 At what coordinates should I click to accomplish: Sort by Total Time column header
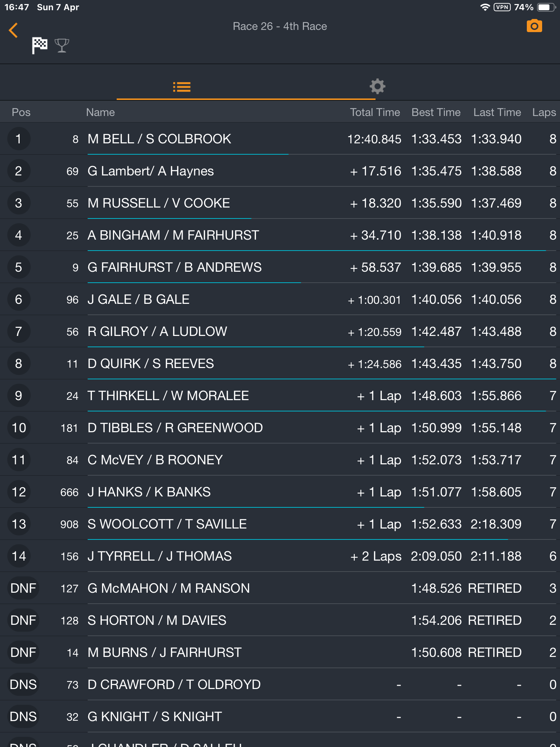coord(375,112)
